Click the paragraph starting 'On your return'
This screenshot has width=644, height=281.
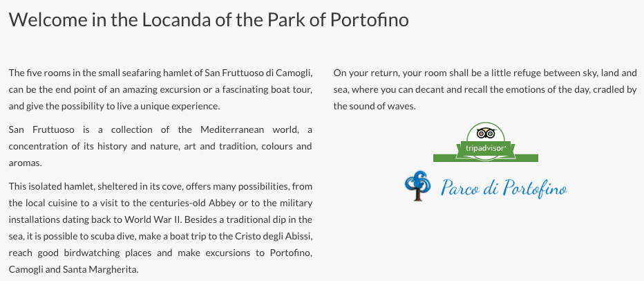click(x=485, y=90)
